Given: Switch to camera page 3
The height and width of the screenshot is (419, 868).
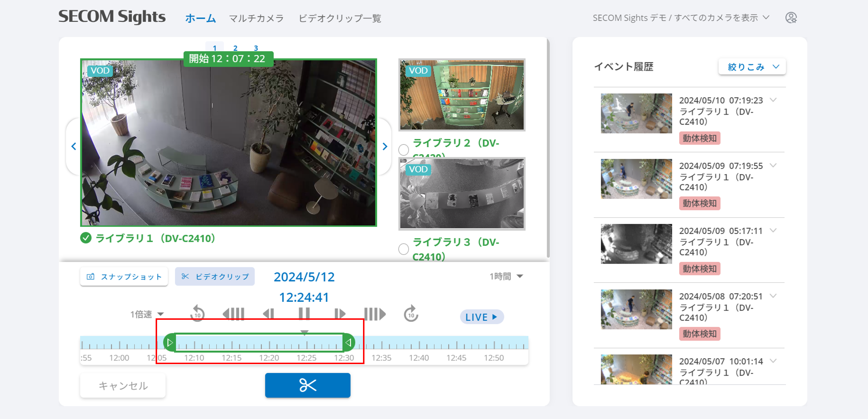Looking at the screenshot, I should tap(256, 47).
